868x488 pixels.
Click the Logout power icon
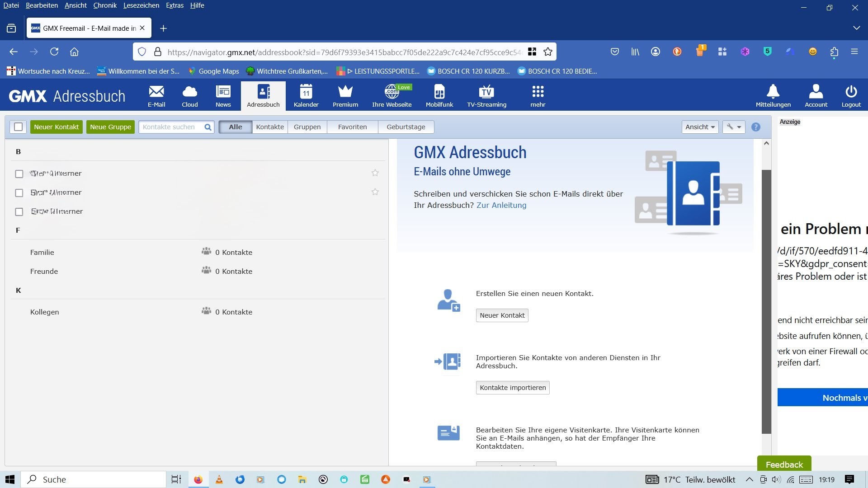(x=851, y=96)
